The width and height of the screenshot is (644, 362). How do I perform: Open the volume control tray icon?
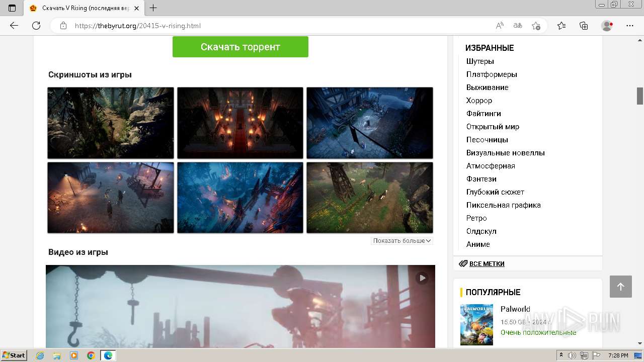(572, 355)
